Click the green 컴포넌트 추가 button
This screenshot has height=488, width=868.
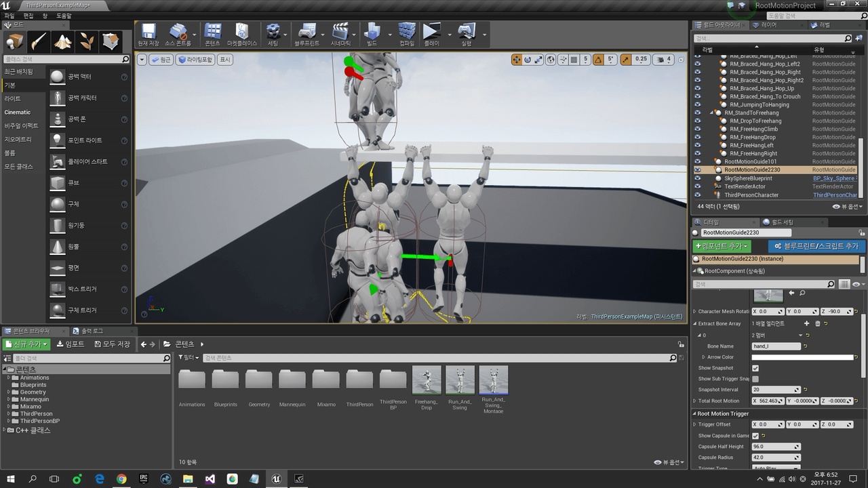[x=721, y=246]
